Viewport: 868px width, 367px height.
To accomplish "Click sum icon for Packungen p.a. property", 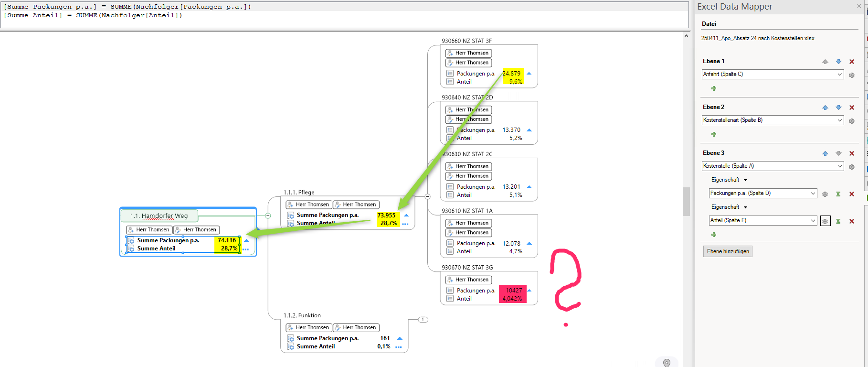I will 838,194.
